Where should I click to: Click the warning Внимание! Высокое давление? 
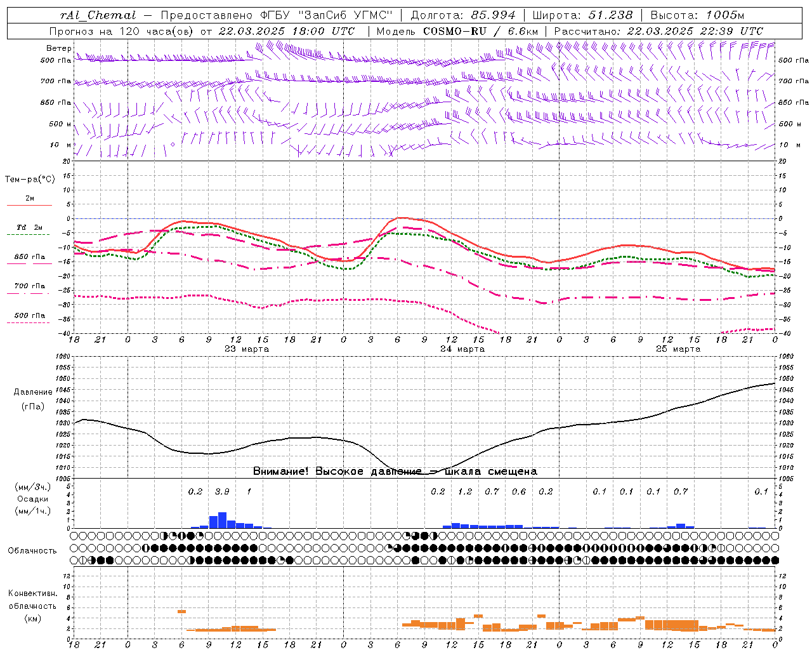[337, 471]
